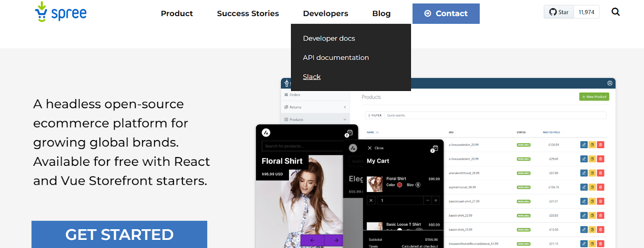Pick the red Color swatch for Floral Shirt
The height and width of the screenshot is (248, 644).
pyautogui.click(x=400, y=185)
